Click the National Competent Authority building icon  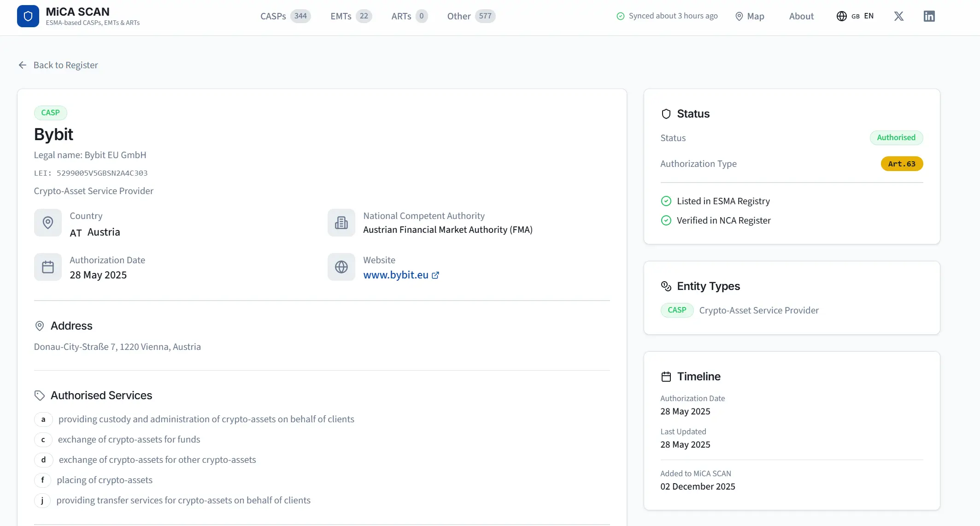(x=341, y=223)
